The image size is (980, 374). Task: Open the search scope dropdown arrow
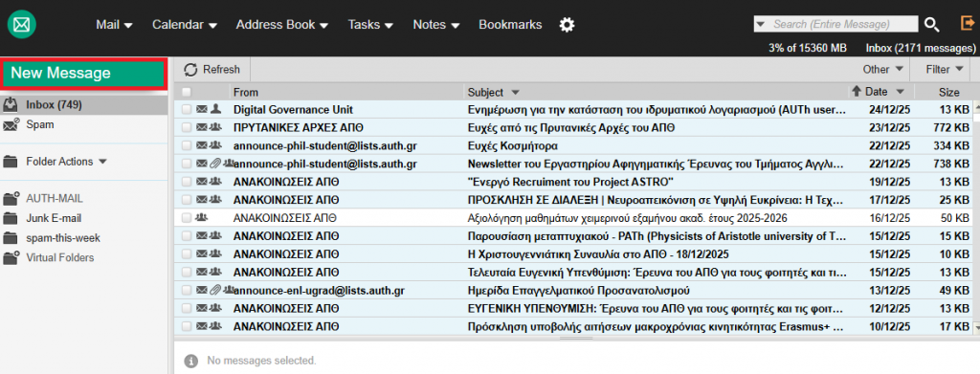tap(761, 24)
